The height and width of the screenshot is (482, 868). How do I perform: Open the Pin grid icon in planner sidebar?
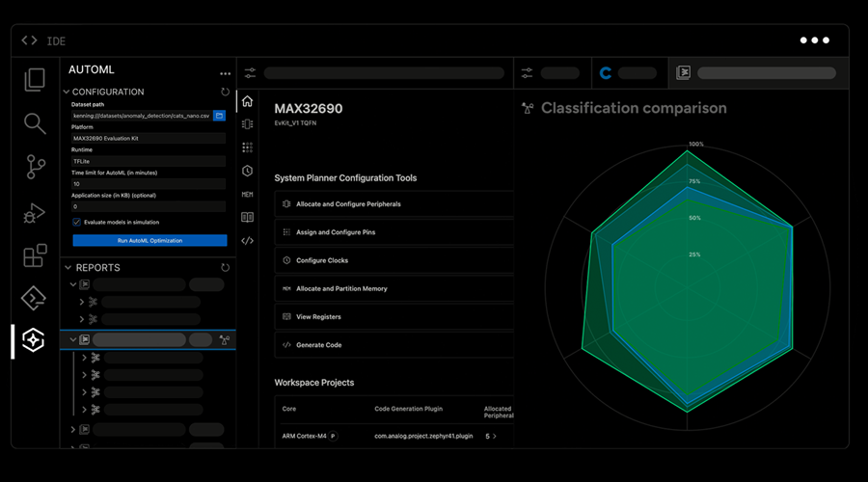click(248, 147)
